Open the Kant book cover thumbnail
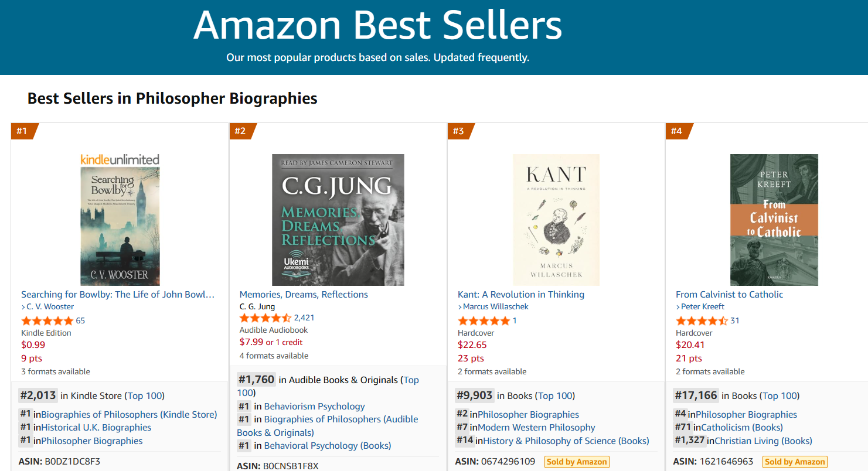 tap(556, 220)
